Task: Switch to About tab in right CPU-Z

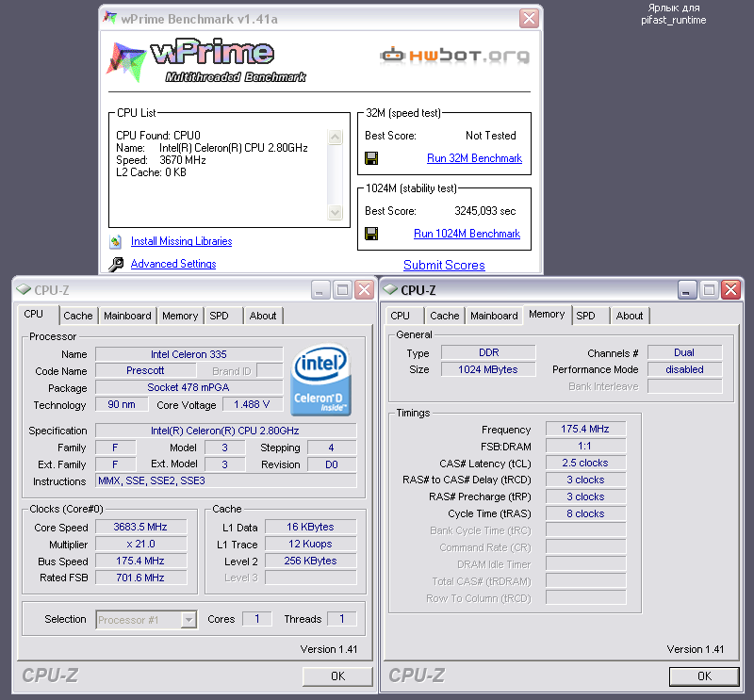Action: 630,316
